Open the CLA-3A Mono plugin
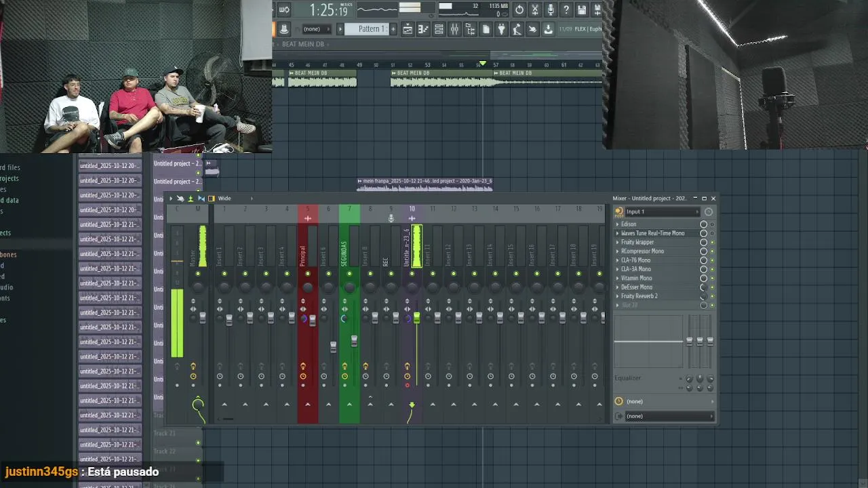Image resolution: width=868 pixels, height=488 pixels. pos(636,269)
